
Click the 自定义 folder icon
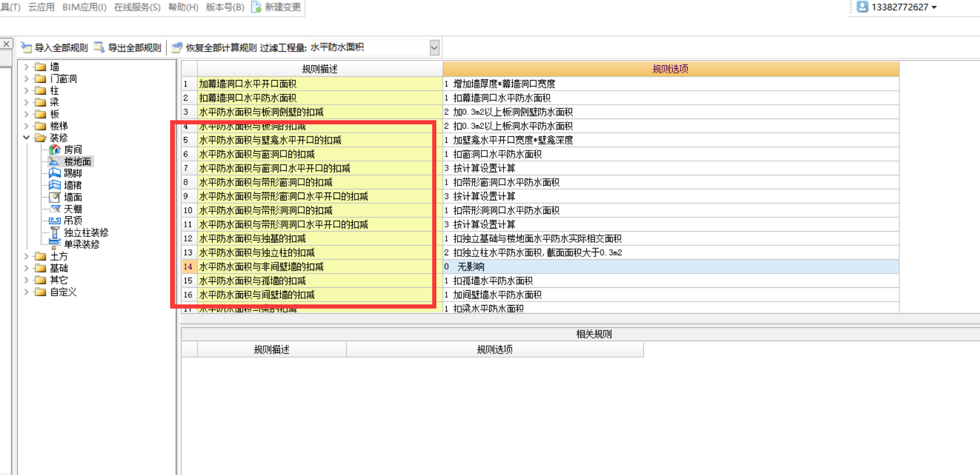[x=40, y=291]
